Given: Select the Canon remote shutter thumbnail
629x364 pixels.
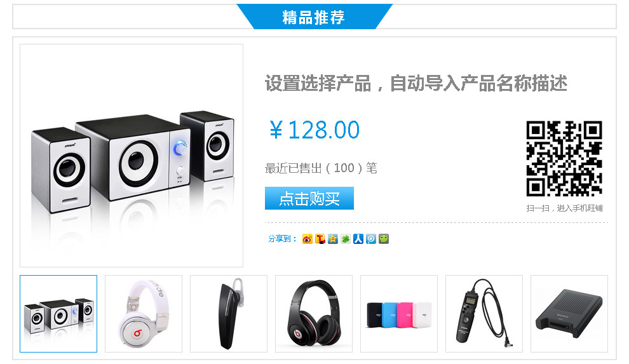Looking at the screenshot, I should 484,314.
